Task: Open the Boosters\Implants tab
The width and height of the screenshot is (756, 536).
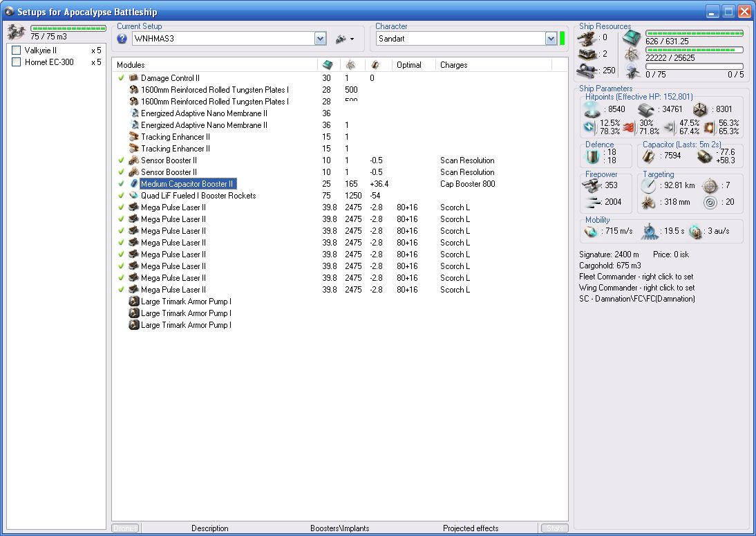Action: [340, 528]
